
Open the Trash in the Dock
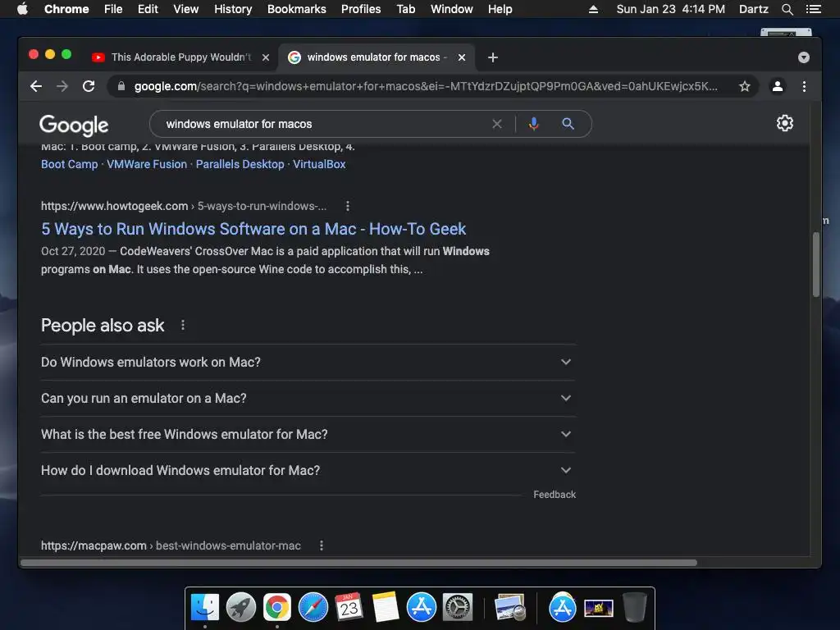pos(634,607)
